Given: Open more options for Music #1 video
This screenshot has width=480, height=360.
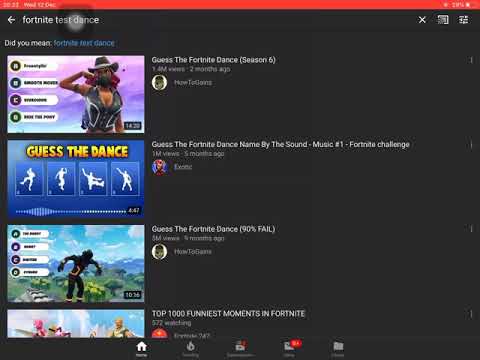Looking at the screenshot, I should [x=471, y=145].
